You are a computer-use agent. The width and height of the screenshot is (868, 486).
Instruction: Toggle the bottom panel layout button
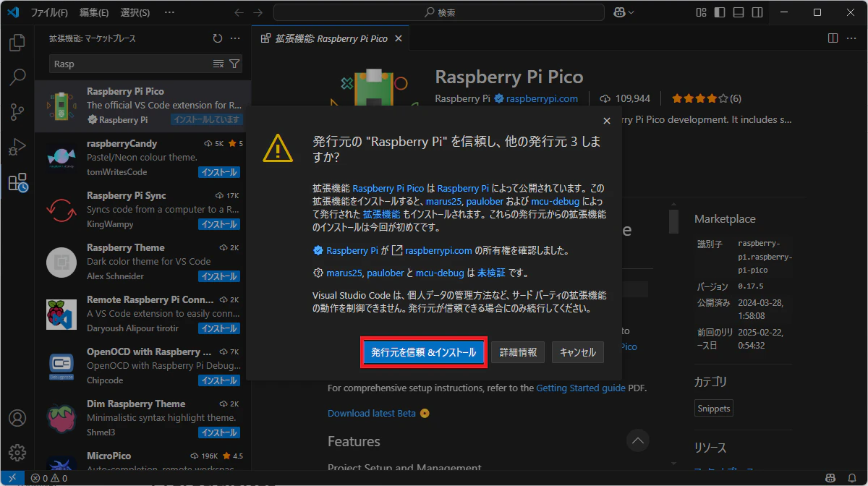pyautogui.click(x=737, y=12)
